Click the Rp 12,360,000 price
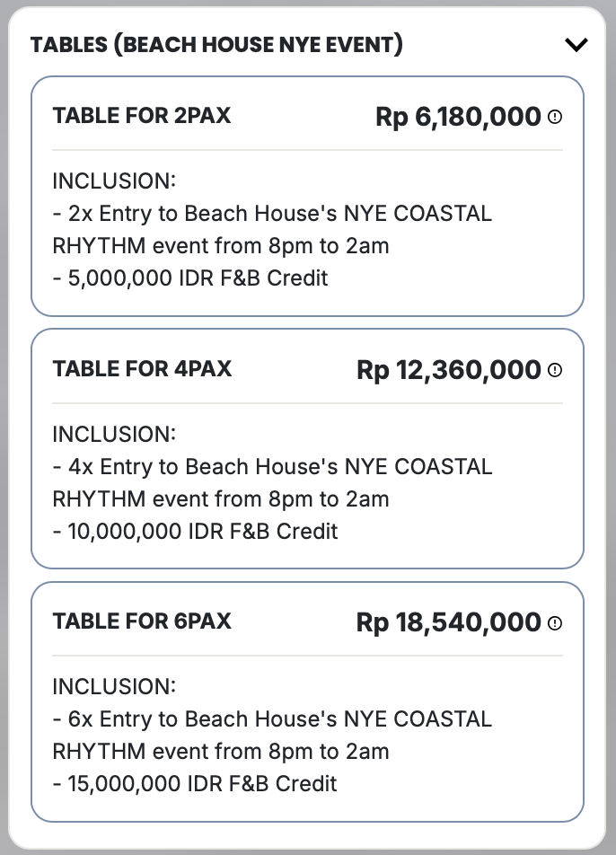Viewport: 616px width, 855px height. tap(449, 370)
